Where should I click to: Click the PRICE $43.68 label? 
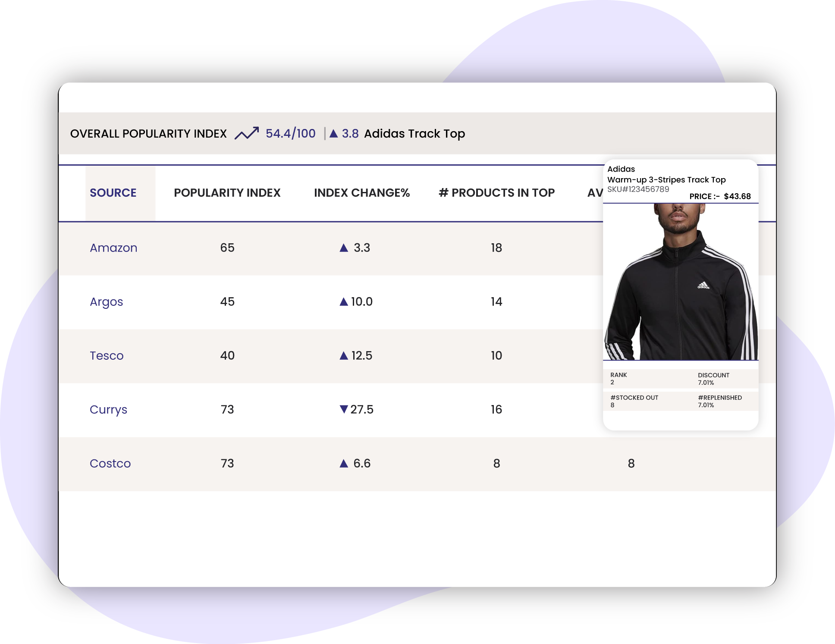point(720,196)
